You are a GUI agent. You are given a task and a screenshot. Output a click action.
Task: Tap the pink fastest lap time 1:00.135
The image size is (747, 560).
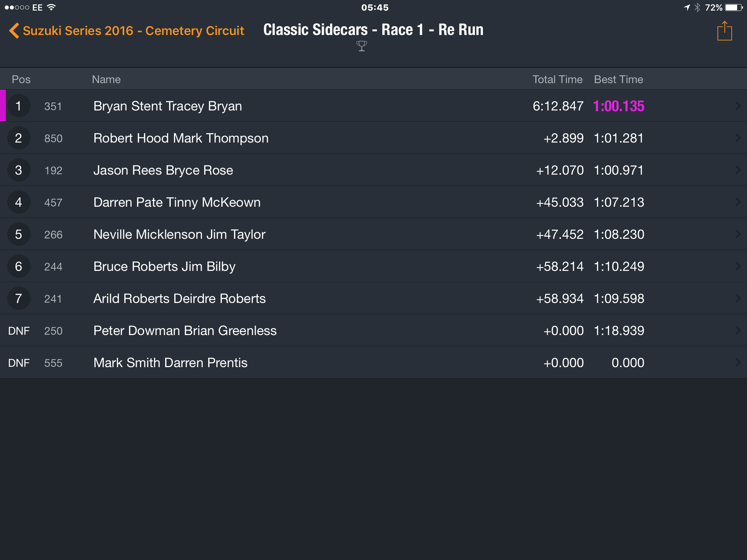tap(619, 106)
